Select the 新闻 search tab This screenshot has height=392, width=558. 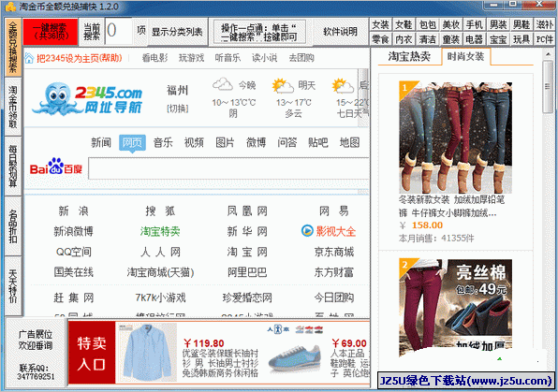[101, 142]
